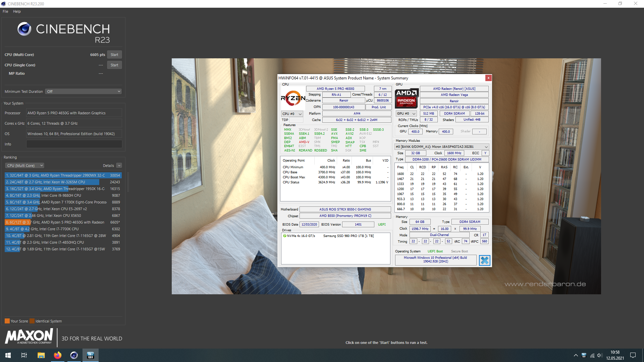The image size is (644, 362).
Task: Open the File menu
Action: [x=5, y=11]
